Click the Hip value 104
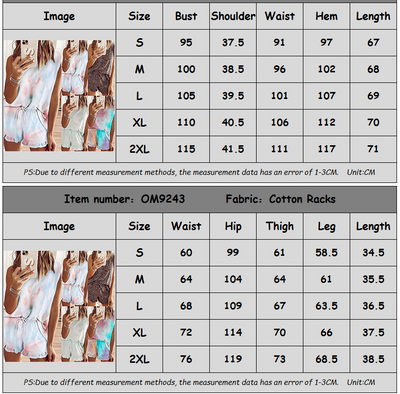This screenshot has width=400, height=394. 233,279
